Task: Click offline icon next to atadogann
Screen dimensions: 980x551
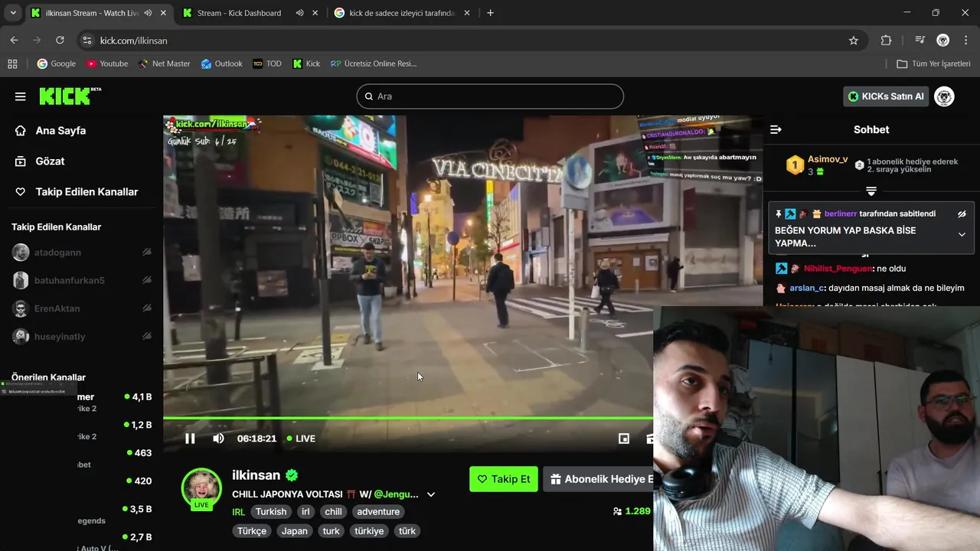Action: click(x=147, y=253)
